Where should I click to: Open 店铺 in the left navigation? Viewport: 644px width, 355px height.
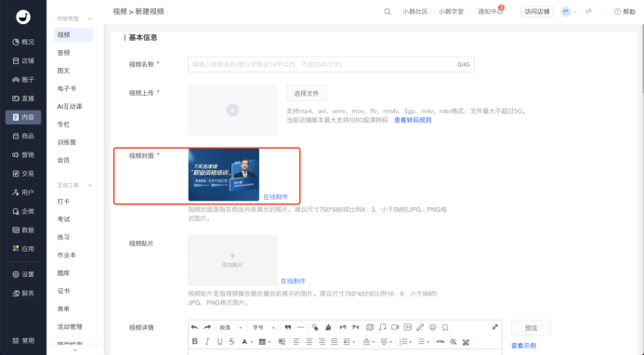(23, 60)
